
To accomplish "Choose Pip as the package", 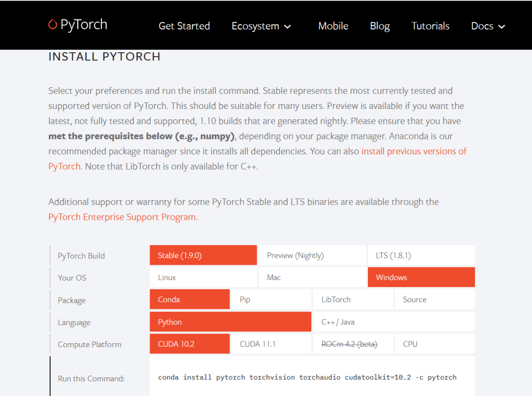I will [x=271, y=299].
